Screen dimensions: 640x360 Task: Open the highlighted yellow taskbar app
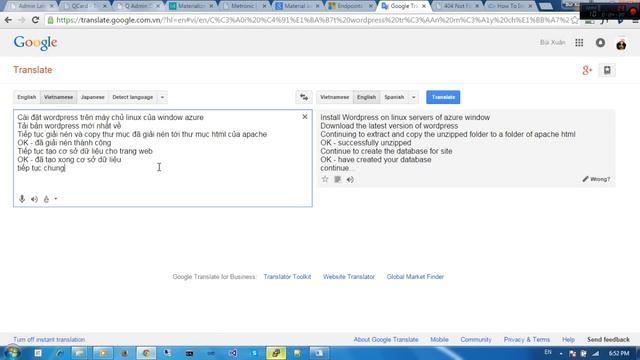coord(276,353)
